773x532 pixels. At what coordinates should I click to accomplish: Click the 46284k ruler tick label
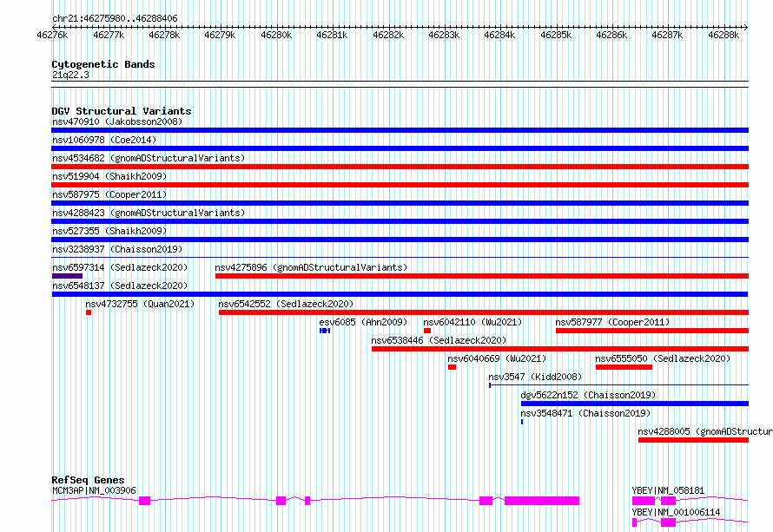pyautogui.click(x=499, y=35)
